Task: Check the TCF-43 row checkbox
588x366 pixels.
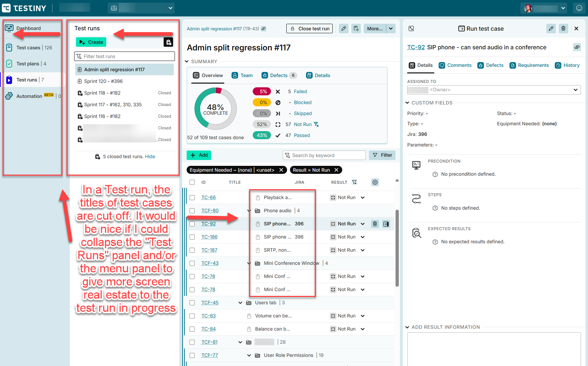Action: point(192,263)
